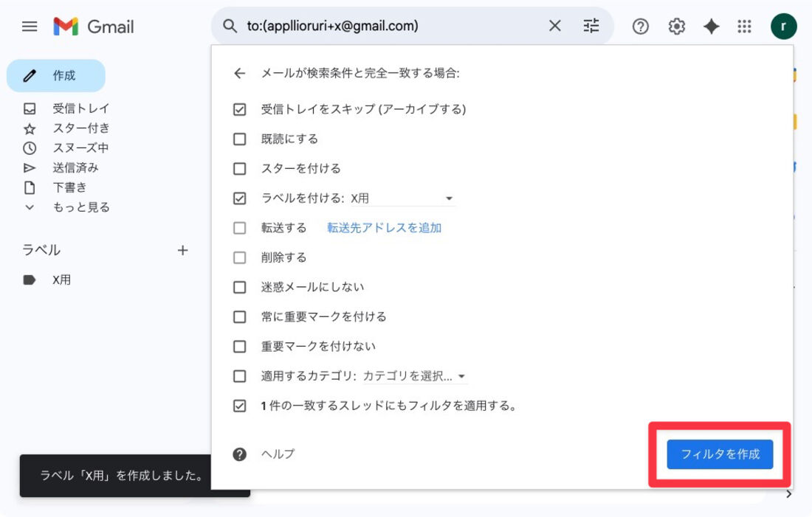Viewport: 812px width, 517px height.
Task: Check 常に重要マークを付ける checkbox
Action: point(239,316)
